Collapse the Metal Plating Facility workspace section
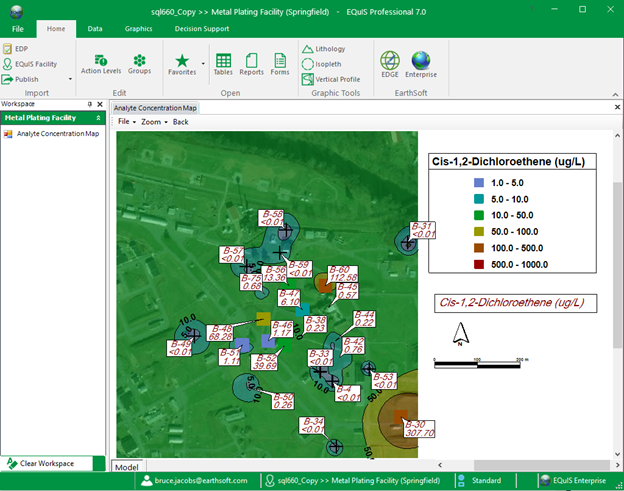Screen dimensions: 624x491 point(96,118)
